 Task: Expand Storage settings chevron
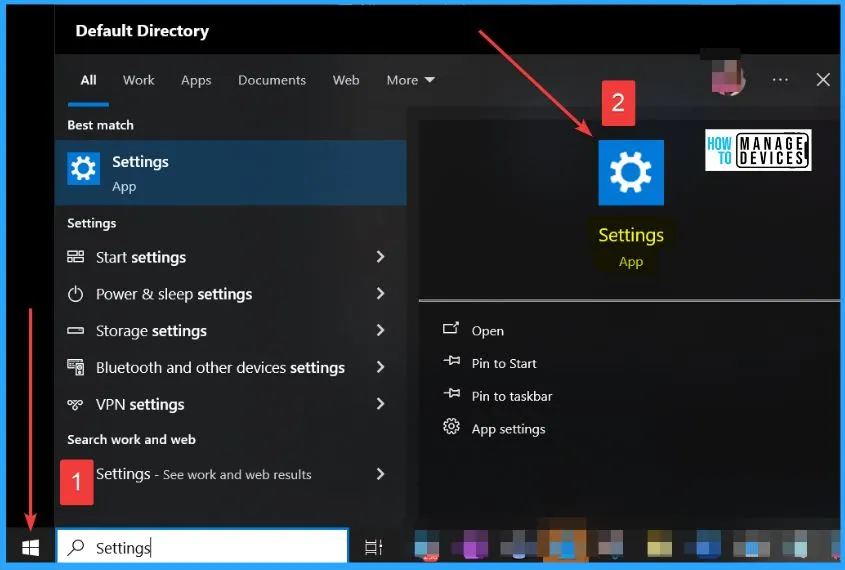click(x=380, y=330)
